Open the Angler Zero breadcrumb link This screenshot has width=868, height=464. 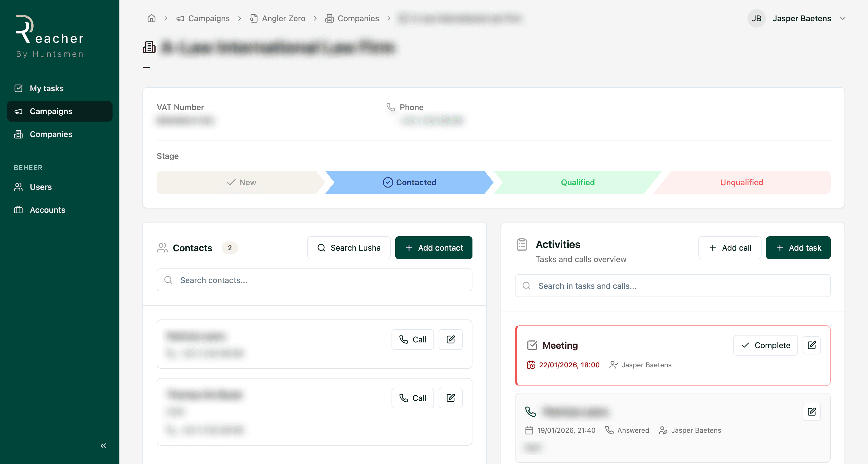[283, 18]
